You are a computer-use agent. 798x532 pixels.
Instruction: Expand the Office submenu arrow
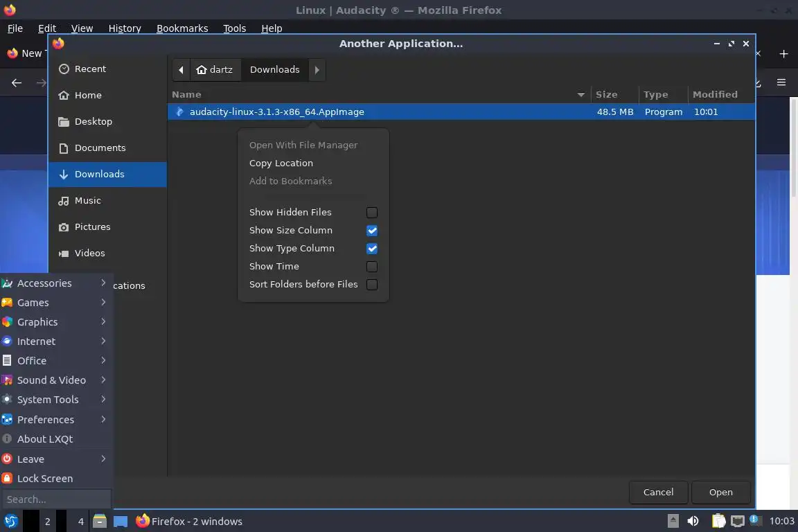pyautogui.click(x=103, y=360)
